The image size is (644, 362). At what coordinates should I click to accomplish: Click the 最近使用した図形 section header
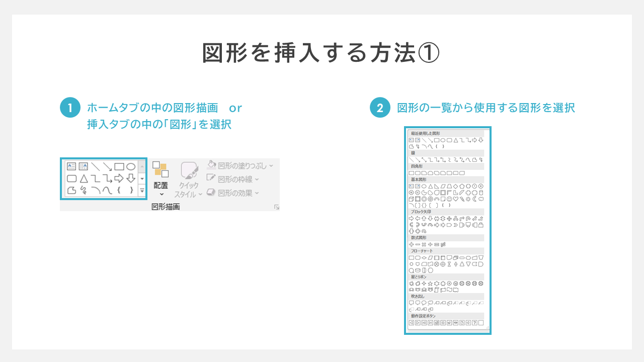click(446, 133)
